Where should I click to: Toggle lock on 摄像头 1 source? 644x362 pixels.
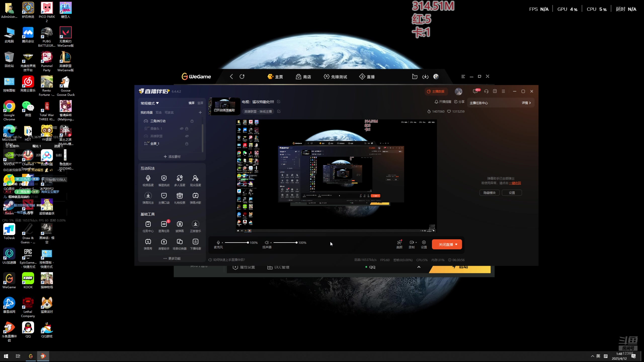[x=187, y=128]
